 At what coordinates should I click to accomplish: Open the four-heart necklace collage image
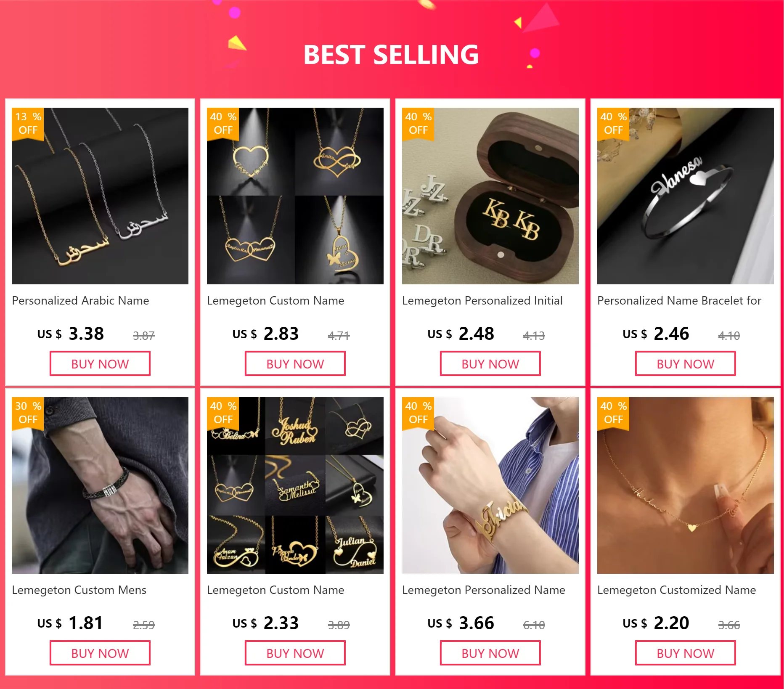(x=295, y=196)
